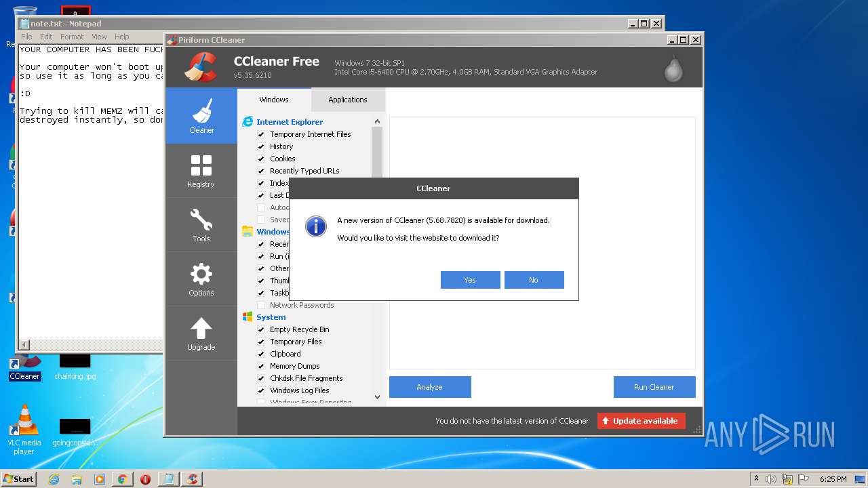Click the Run Cleaner button
The height and width of the screenshot is (488, 868).
pyautogui.click(x=654, y=387)
